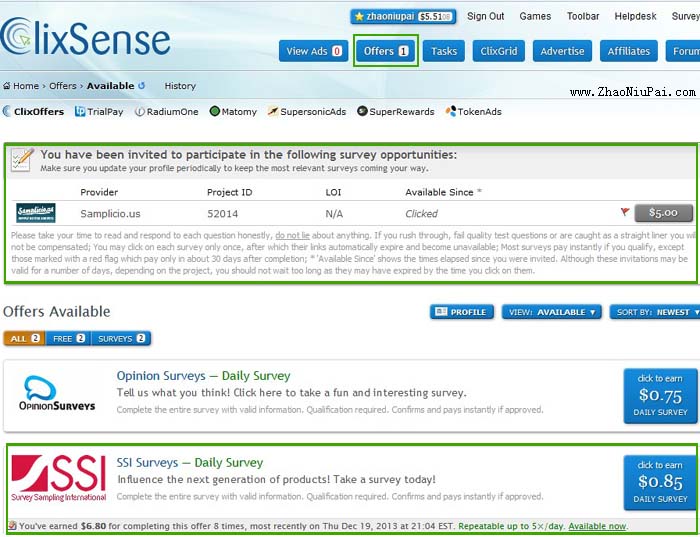Select the SuperRewards provider
Screen dimensions: 700x537
396,112
